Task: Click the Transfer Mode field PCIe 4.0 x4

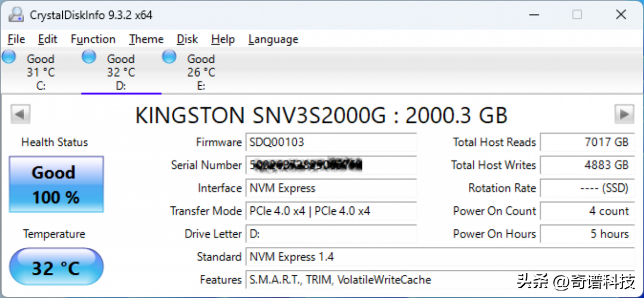Action: click(331, 211)
